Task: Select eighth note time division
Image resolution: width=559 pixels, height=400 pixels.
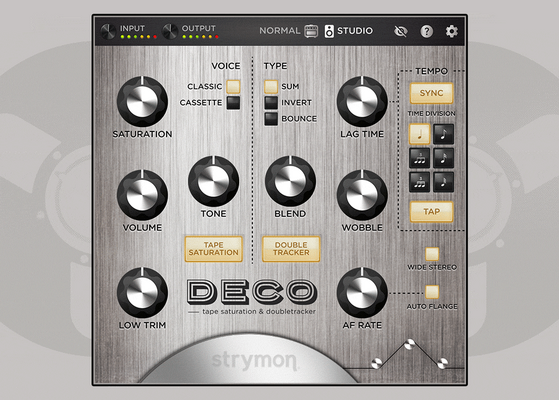Action: tap(443, 134)
